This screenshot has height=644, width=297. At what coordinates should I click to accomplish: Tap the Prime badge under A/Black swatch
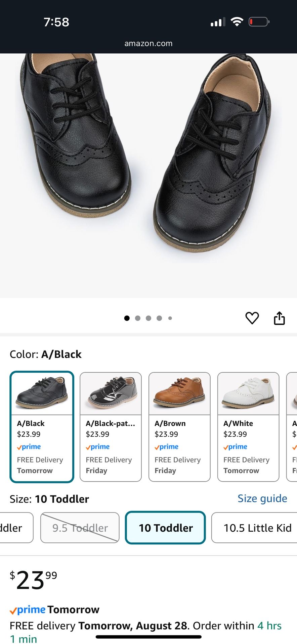coord(29,447)
